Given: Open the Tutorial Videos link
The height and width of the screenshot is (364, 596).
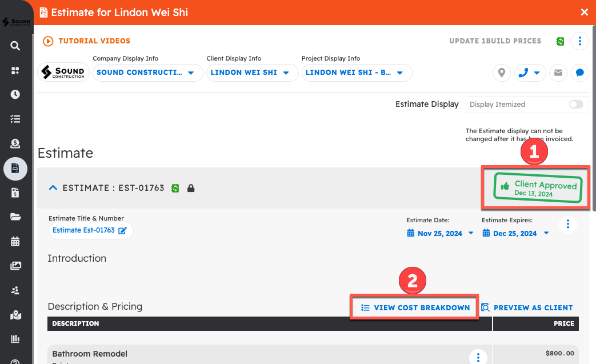Looking at the screenshot, I should tap(87, 41).
